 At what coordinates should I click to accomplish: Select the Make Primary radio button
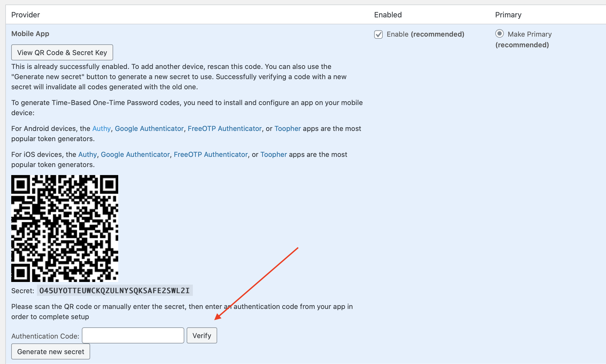tap(499, 34)
